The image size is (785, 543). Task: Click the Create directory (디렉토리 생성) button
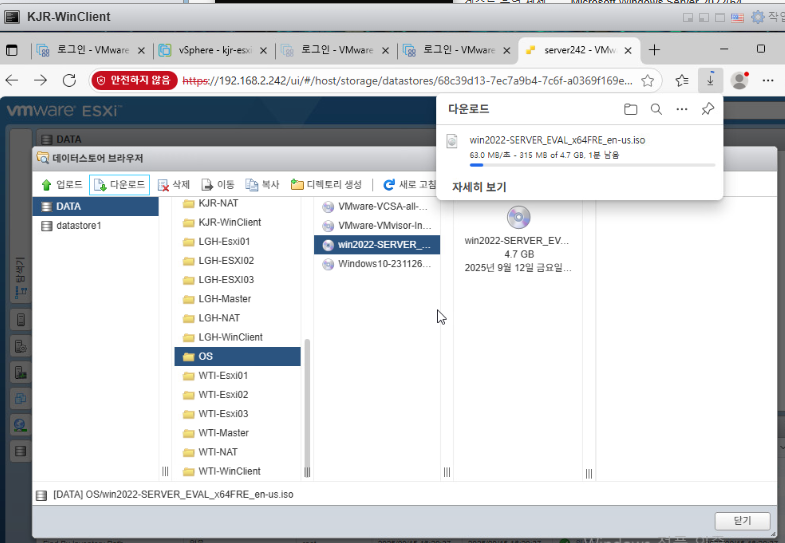coord(326,185)
